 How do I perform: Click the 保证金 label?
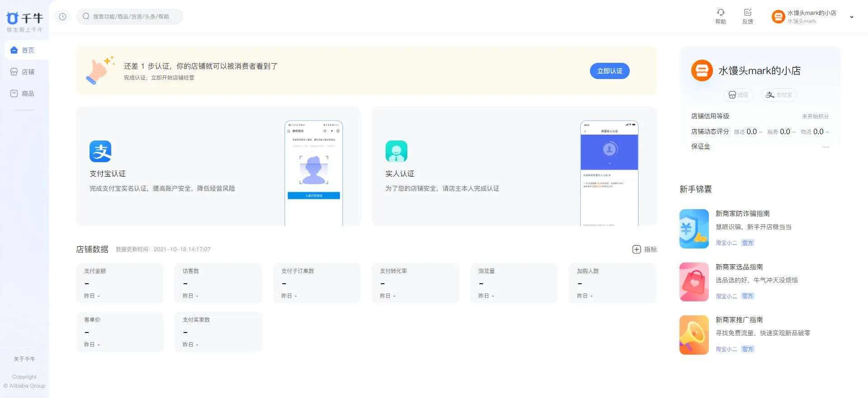point(701,146)
